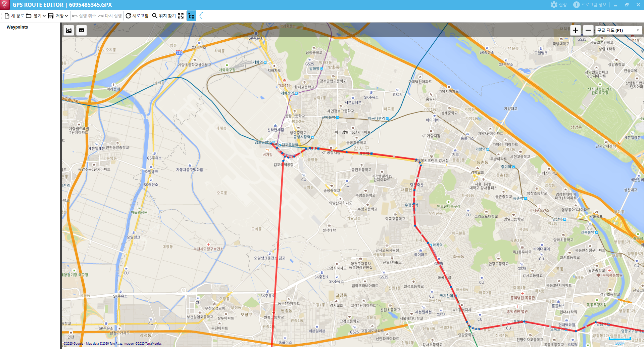Expand the 열기 dropdown arrow
The width and height of the screenshot is (644, 349).
coord(44,16)
